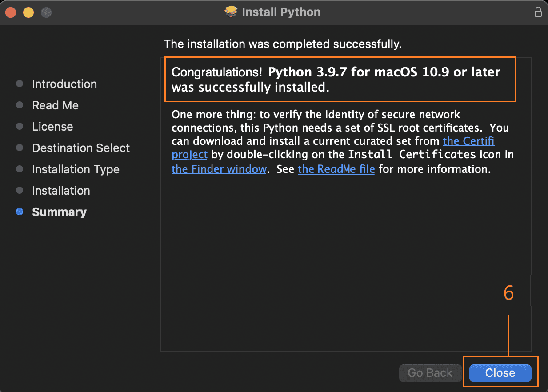Click the blue bullet beside Summary
This screenshot has height=392, width=548.
pos(20,212)
